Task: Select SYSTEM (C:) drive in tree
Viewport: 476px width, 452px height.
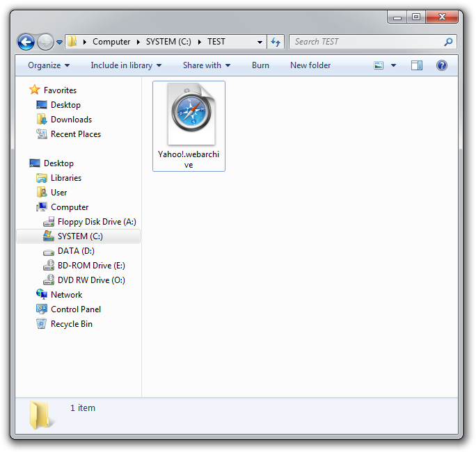Action: point(80,236)
